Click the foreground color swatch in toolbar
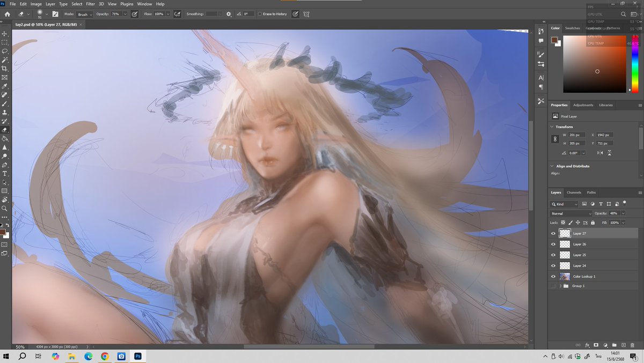Screen dimensions: 644x363 pyautogui.click(x=3, y=232)
